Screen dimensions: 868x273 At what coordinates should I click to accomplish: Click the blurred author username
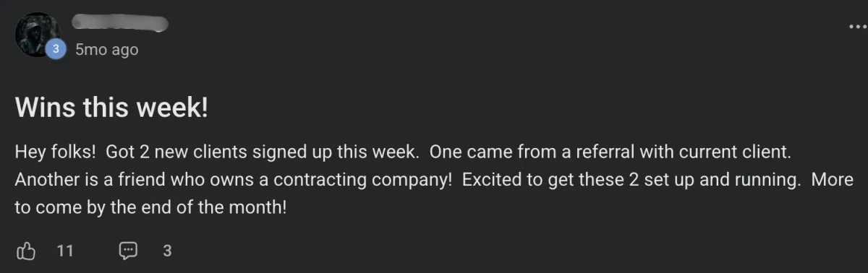pos(122,23)
